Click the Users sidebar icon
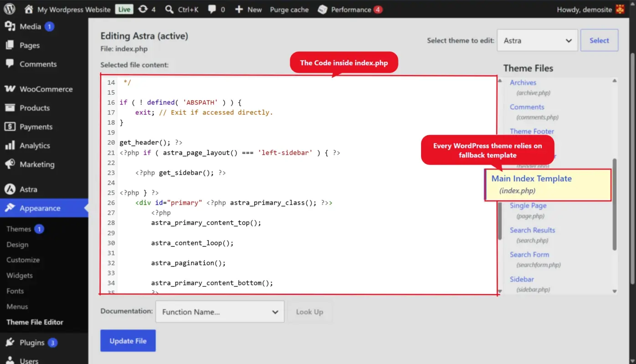This screenshot has height=364, width=636. (10, 360)
